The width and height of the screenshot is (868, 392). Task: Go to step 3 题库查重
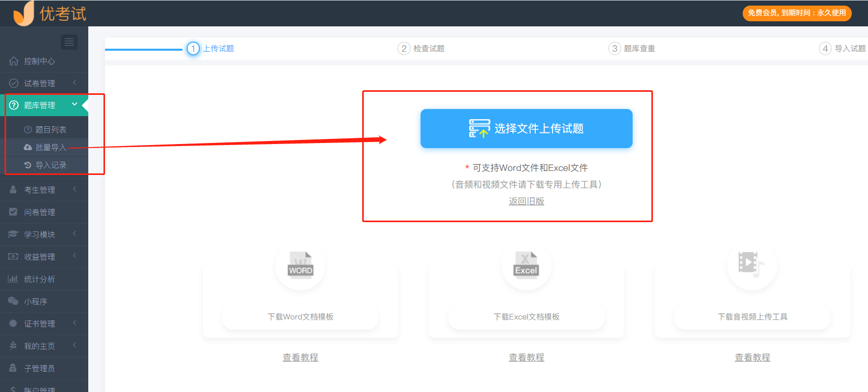[632, 48]
